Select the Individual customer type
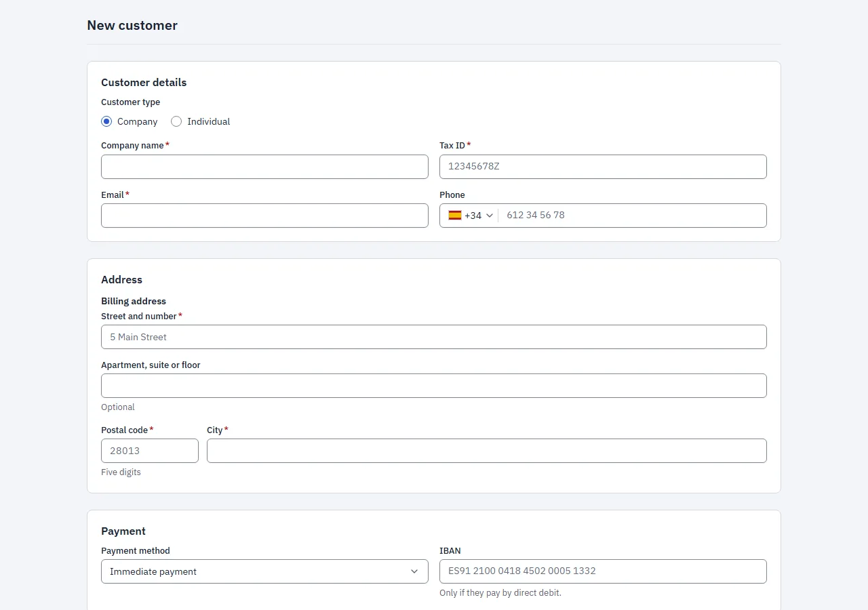Viewport: 868px width, 610px height. [x=176, y=121]
